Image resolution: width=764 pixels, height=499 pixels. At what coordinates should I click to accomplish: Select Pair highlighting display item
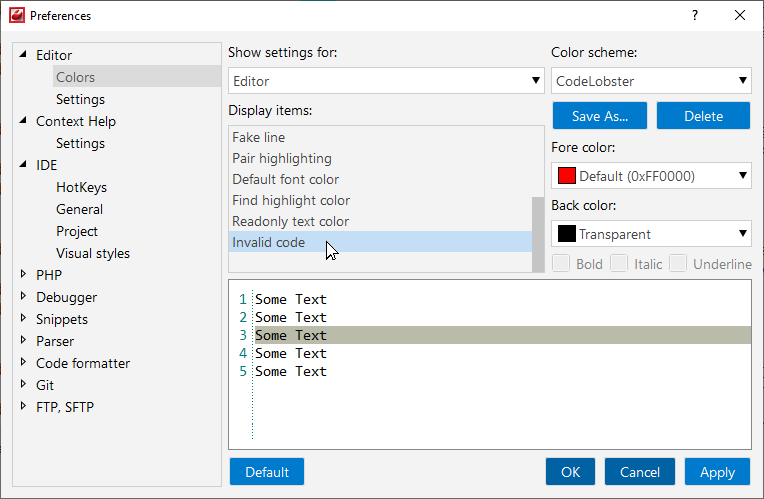coord(380,158)
